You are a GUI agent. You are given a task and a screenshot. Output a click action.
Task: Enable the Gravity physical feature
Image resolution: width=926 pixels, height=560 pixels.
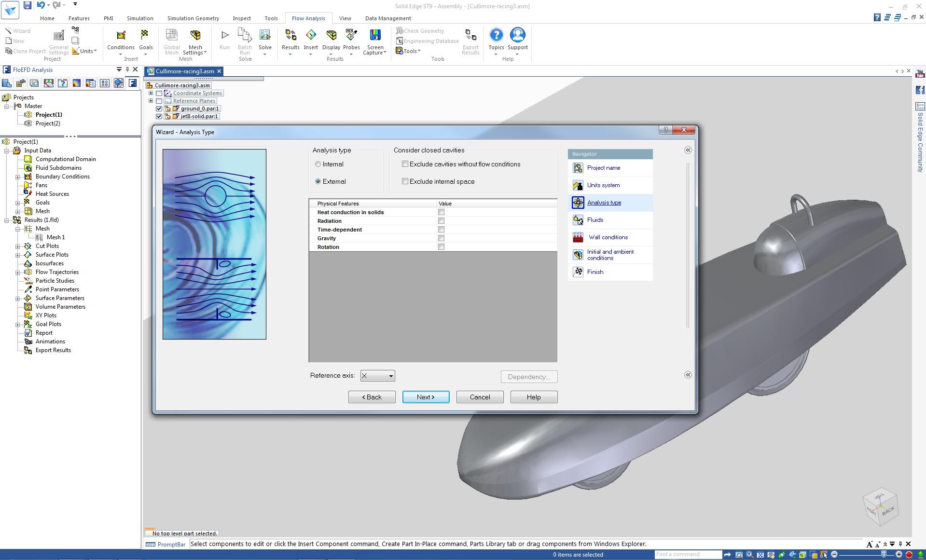pyautogui.click(x=441, y=238)
